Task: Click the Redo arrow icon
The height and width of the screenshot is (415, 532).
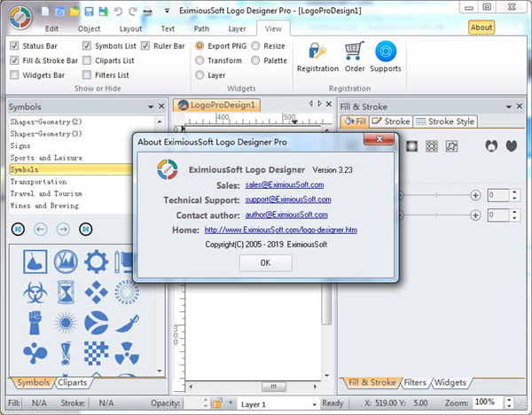Action: [132, 12]
